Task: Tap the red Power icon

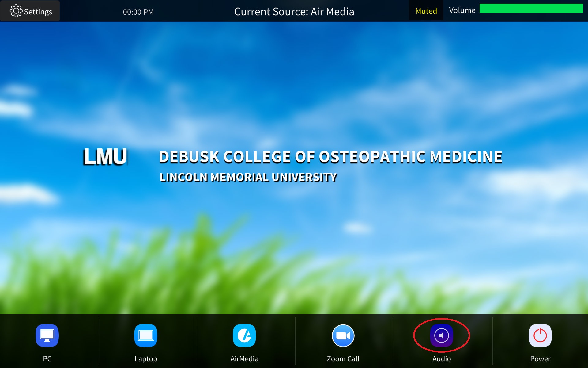Action: click(540, 335)
